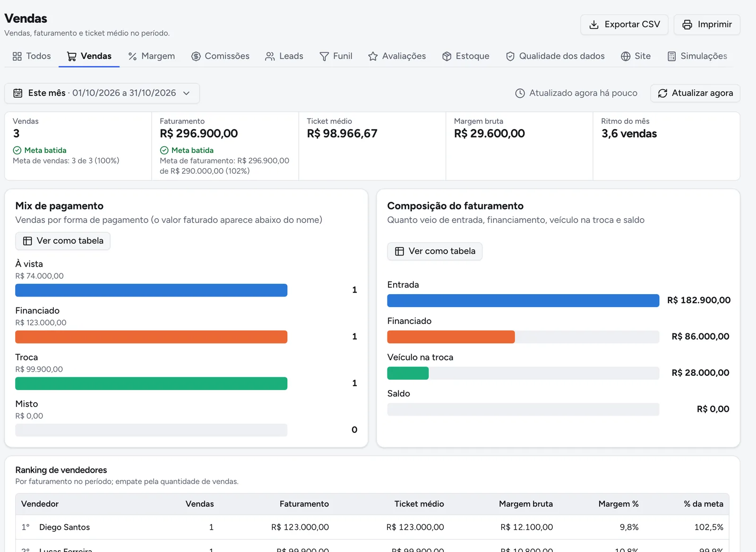Select the Vendas tab
This screenshot has height=552, width=756.
(89, 56)
